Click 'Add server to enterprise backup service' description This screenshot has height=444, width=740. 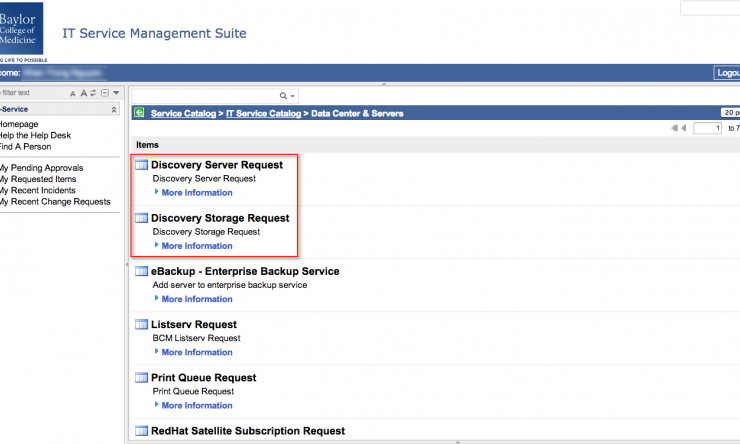pos(230,285)
